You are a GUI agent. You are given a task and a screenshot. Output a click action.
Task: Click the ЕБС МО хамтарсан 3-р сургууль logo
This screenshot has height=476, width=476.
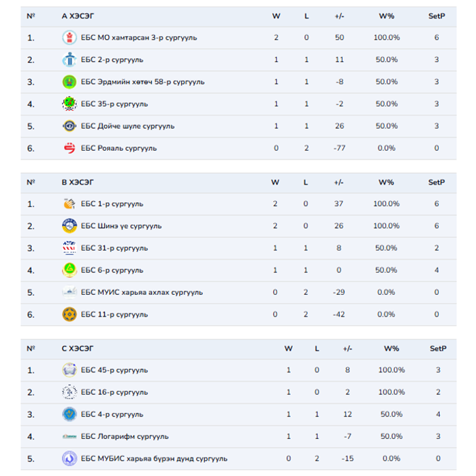[69, 38]
